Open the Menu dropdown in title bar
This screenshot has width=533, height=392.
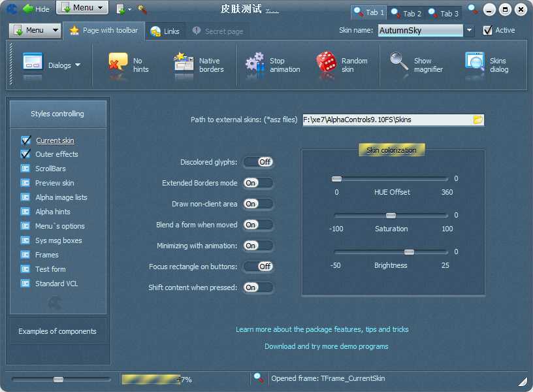tap(82, 8)
